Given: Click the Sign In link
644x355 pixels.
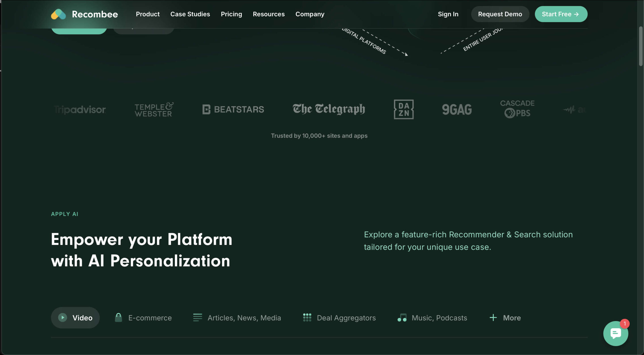Looking at the screenshot, I should (x=448, y=14).
